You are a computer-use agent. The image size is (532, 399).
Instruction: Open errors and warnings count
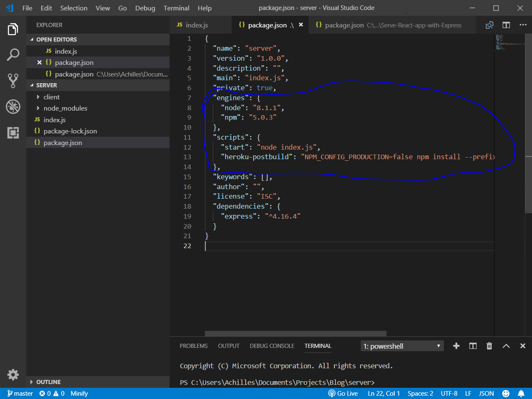coord(52,393)
